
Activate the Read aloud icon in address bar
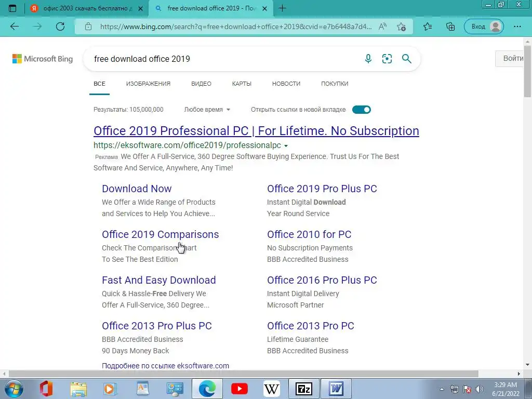382,26
